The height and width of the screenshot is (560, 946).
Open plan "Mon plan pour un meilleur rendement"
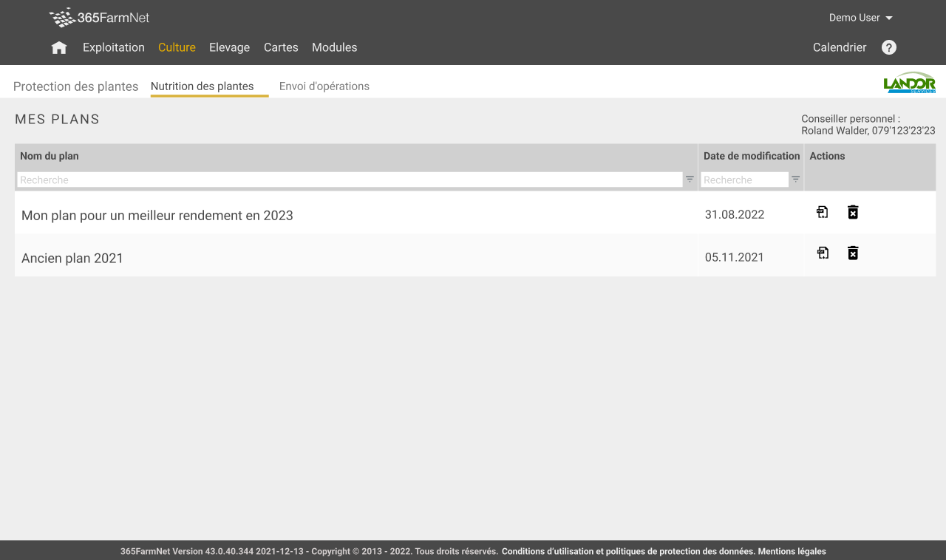(x=157, y=216)
